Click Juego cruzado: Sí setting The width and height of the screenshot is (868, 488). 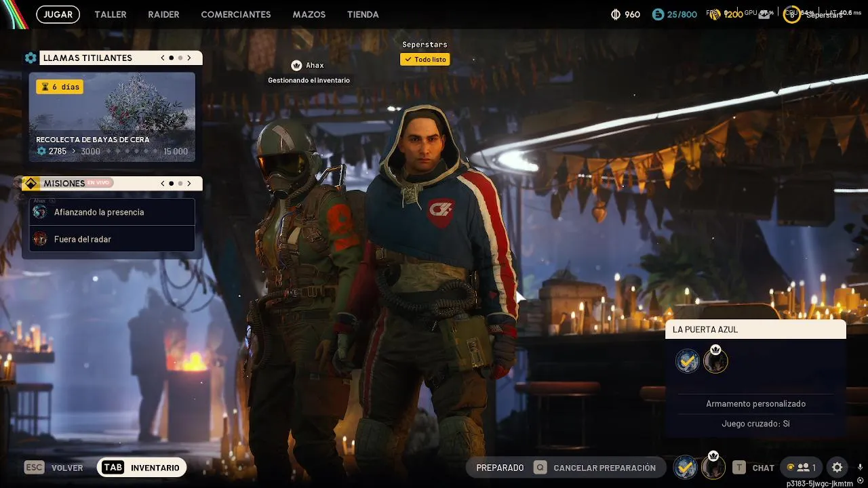coord(755,424)
